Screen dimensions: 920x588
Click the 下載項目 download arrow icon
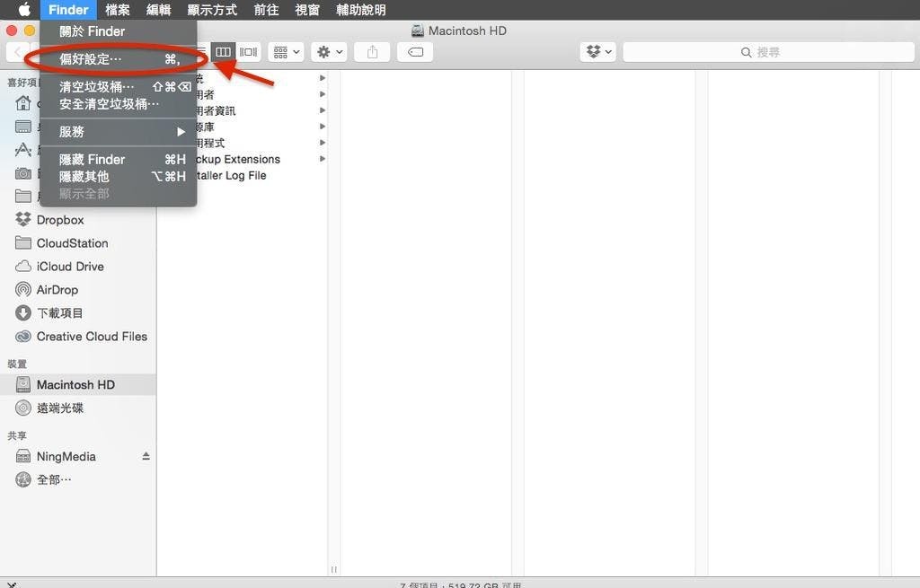pos(22,313)
